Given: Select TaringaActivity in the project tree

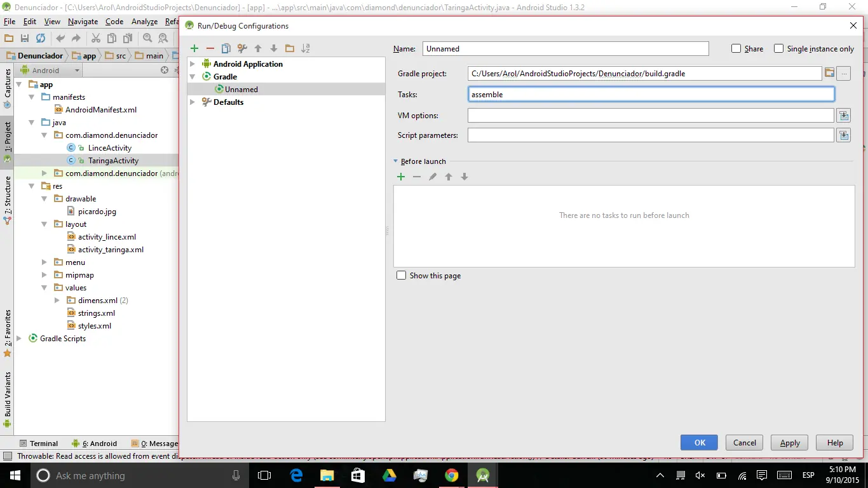Looking at the screenshot, I should point(113,161).
